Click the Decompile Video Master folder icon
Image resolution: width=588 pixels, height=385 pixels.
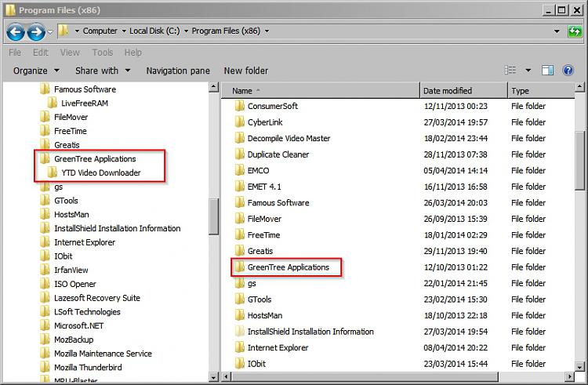[x=239, y=138]
